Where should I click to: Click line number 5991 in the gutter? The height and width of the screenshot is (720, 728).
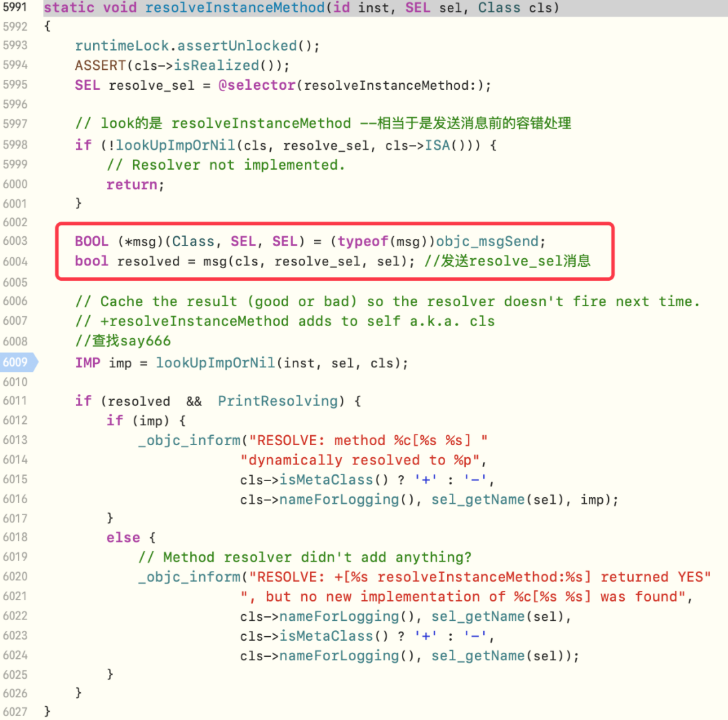tap(15, 7)
